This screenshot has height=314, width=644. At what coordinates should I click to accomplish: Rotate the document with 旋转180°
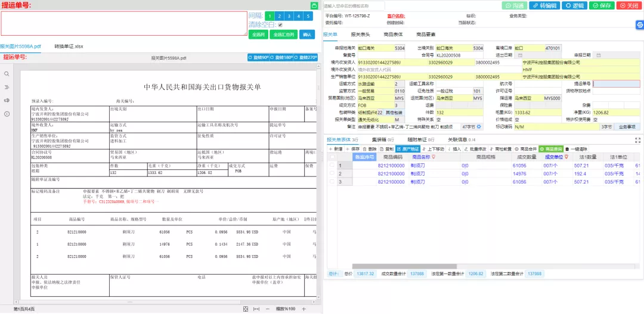click(281, 57)
